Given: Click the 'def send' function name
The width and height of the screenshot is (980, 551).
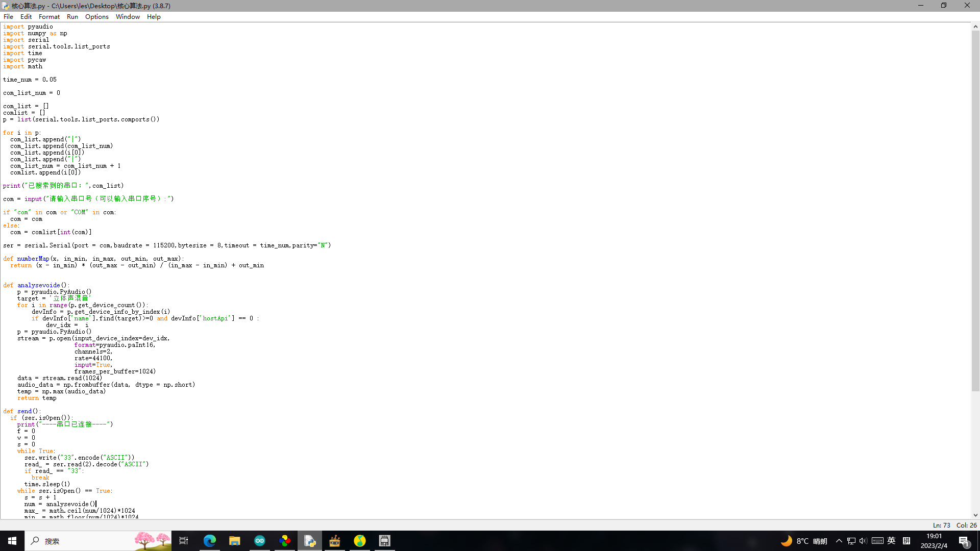Looking at the screenshot, I should [24, 411].
